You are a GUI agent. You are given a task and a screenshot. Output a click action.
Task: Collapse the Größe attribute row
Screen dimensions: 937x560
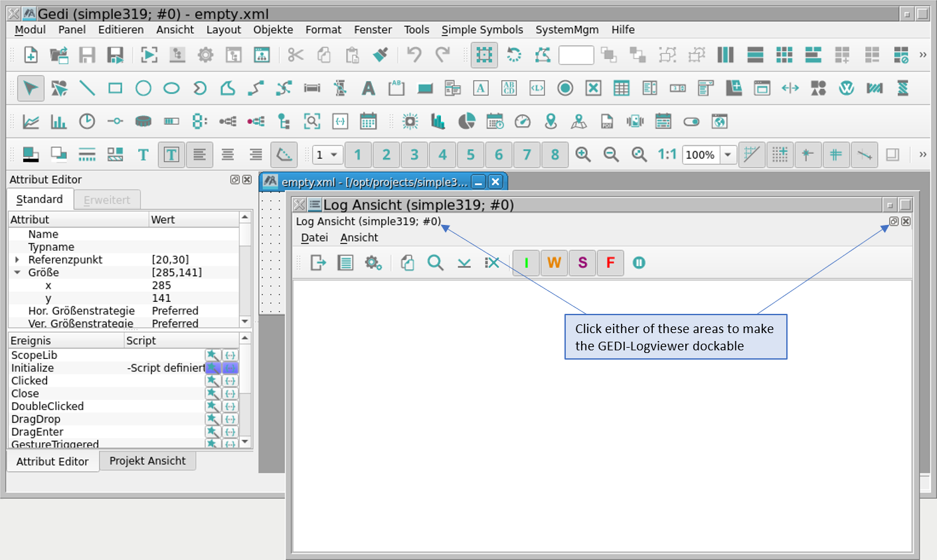pos(17,273)
